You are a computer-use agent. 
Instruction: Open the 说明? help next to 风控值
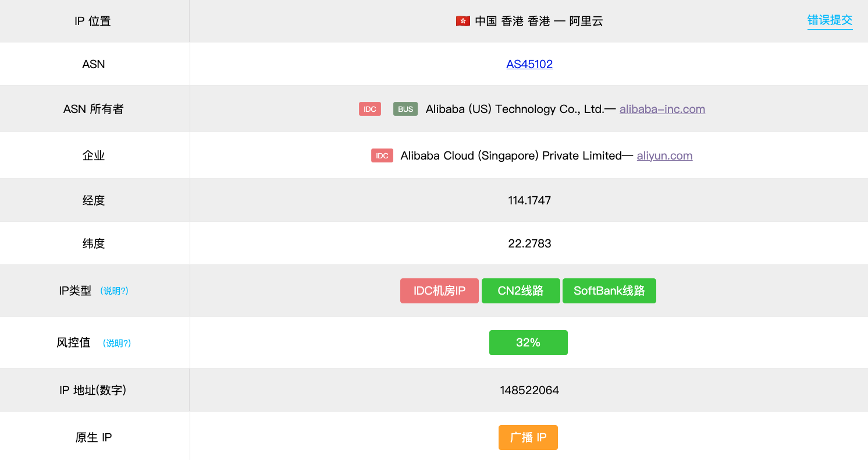pyautogui.click(x=117, y=343)
